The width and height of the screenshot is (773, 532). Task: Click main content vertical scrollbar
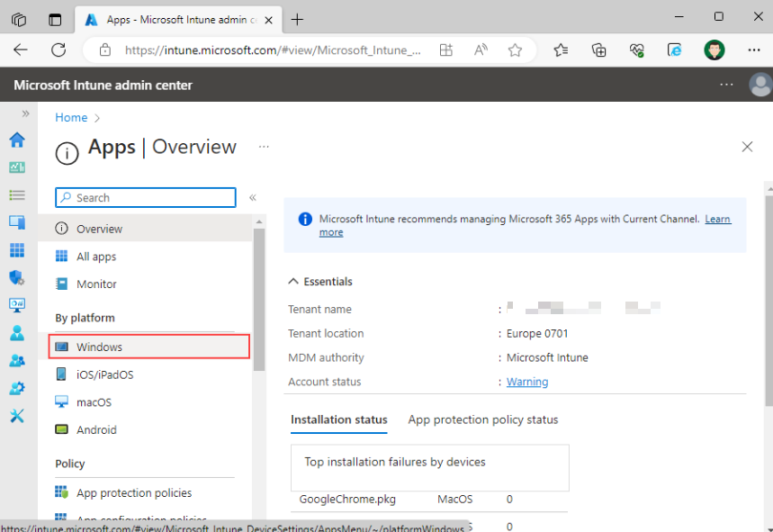click(769, 301)
